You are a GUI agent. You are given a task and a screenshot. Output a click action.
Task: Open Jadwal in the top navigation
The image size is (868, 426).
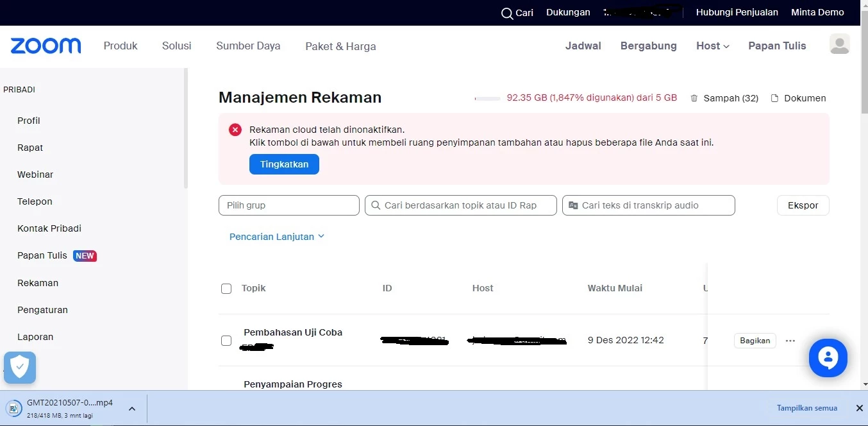click(583, 46)
